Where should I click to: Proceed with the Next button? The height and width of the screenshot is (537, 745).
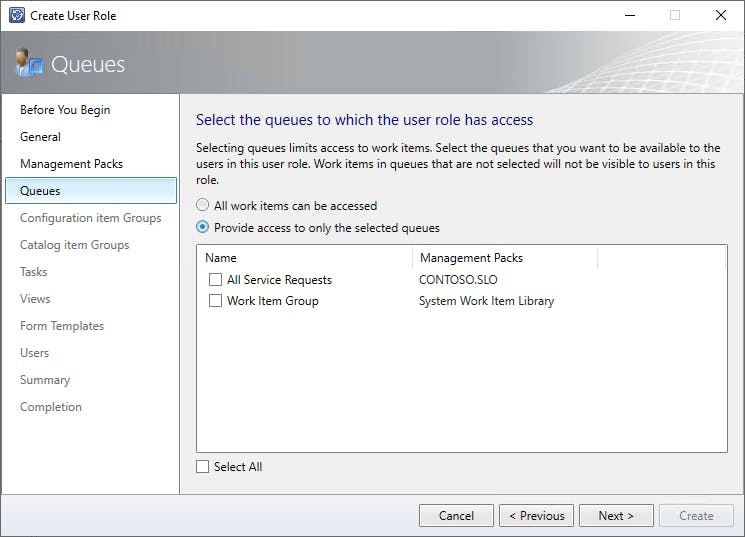(x=616, y=516)
